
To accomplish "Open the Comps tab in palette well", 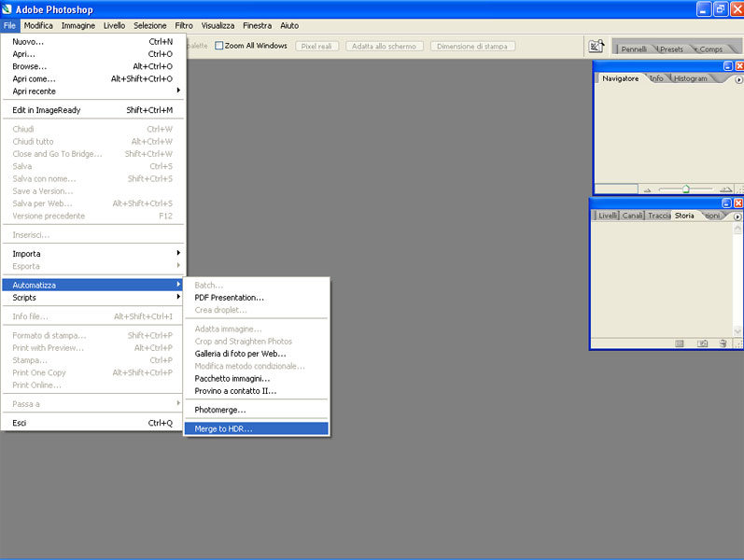I will [x=710, y=49].
